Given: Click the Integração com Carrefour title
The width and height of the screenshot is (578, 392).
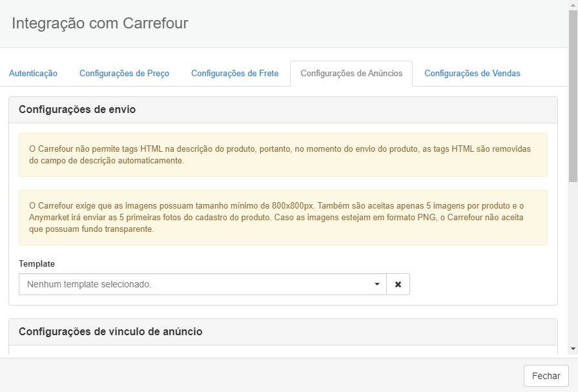Looking at the screenshot, I should [100, 23].
